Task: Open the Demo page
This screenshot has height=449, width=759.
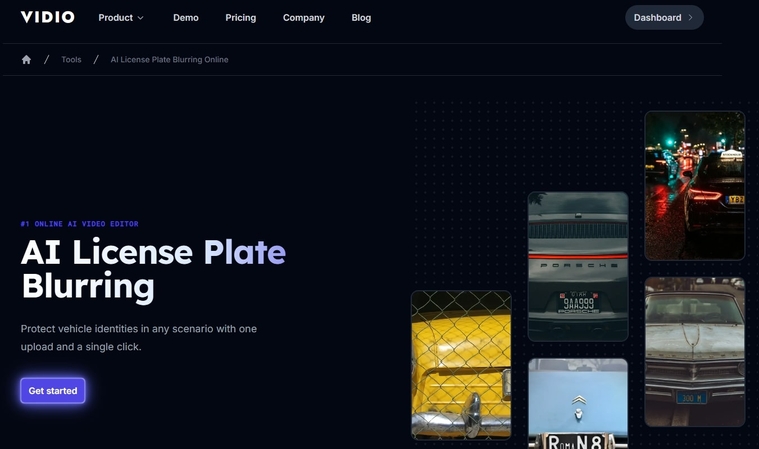Action: pyautogui.click(x=186, y=18)
